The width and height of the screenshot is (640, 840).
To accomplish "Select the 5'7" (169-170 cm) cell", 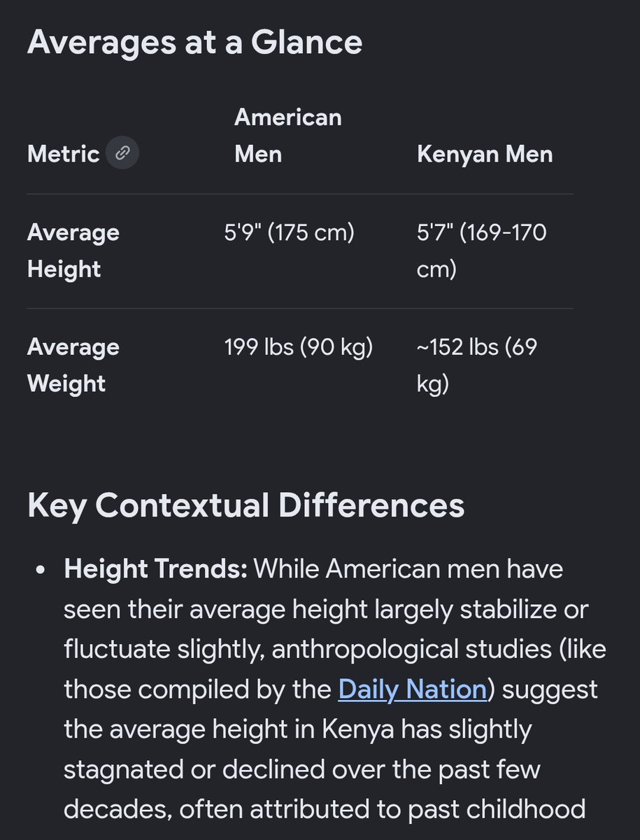I will point(482,251).
